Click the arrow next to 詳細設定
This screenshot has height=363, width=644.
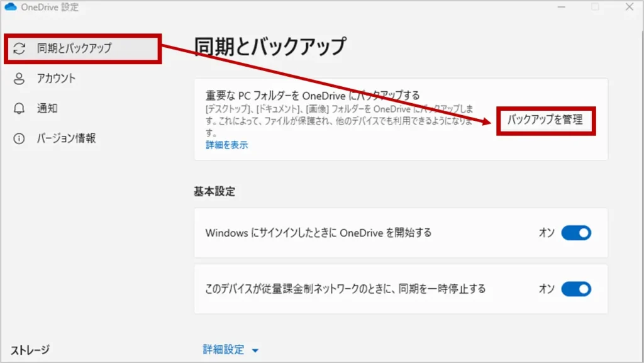[255, 350]
